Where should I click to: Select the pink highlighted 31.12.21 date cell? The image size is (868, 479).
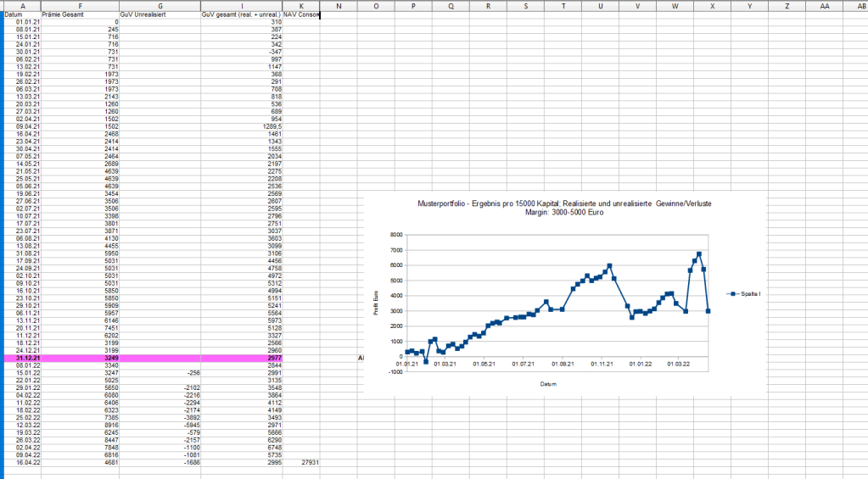pos(22,359)
